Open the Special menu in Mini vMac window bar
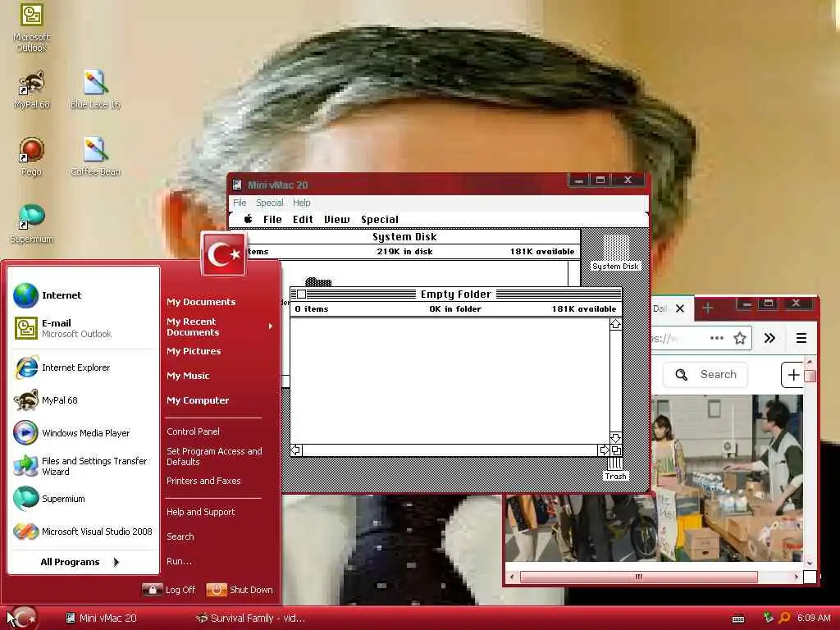 coord(269,203)
